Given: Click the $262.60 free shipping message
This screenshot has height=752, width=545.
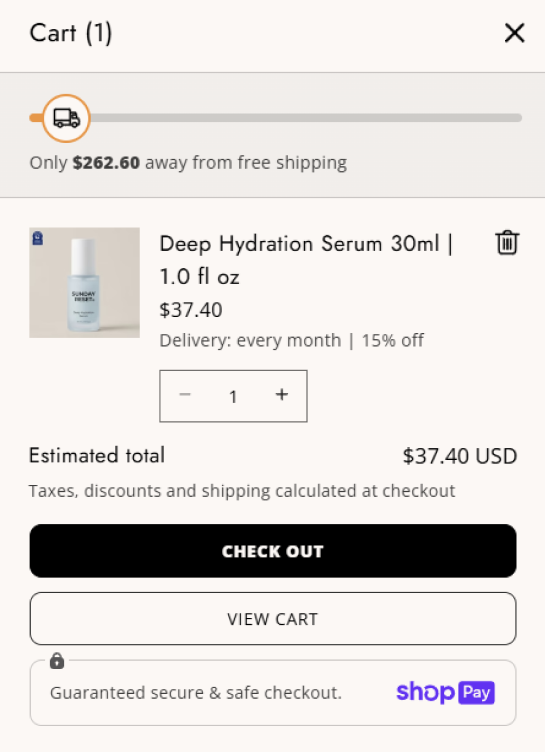Looking at the screenshot, I should coord(188,163).
